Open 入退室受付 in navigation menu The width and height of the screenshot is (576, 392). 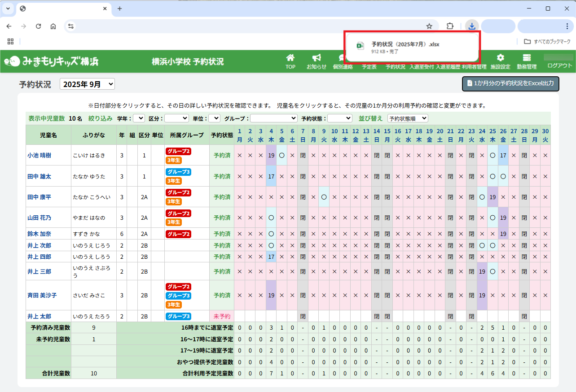click(x=422, y=67)
